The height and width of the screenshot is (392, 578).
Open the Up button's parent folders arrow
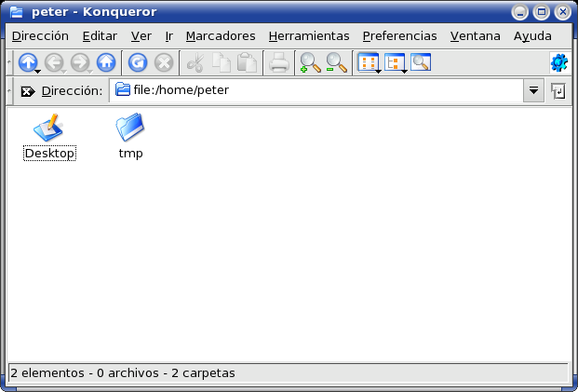(x=37, y=72)
